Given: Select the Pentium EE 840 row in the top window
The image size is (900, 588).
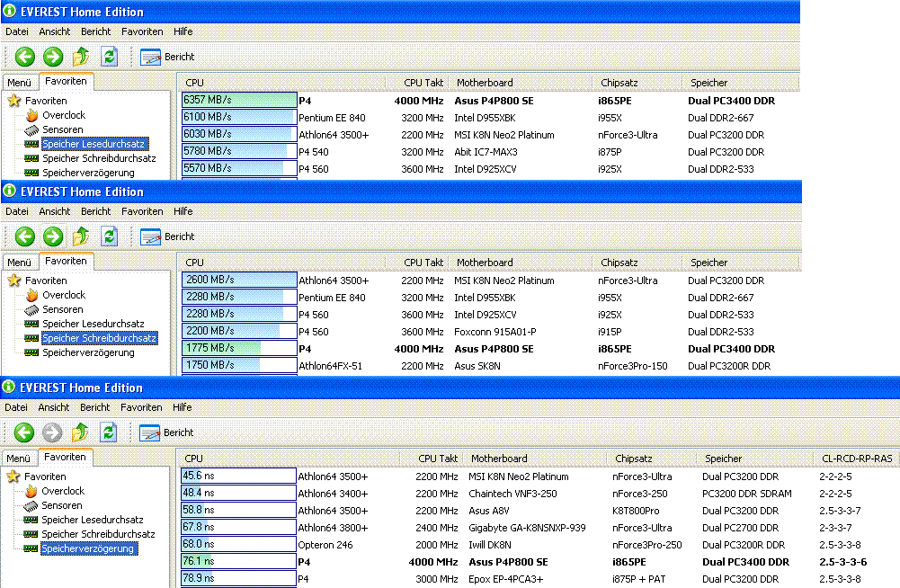Looking at the screenshot, I should pyautogui.click(x=490, y=118).
